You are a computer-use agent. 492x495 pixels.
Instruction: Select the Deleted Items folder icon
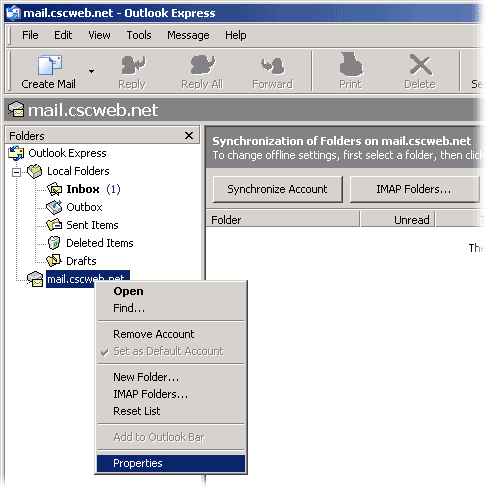point(54,243)
